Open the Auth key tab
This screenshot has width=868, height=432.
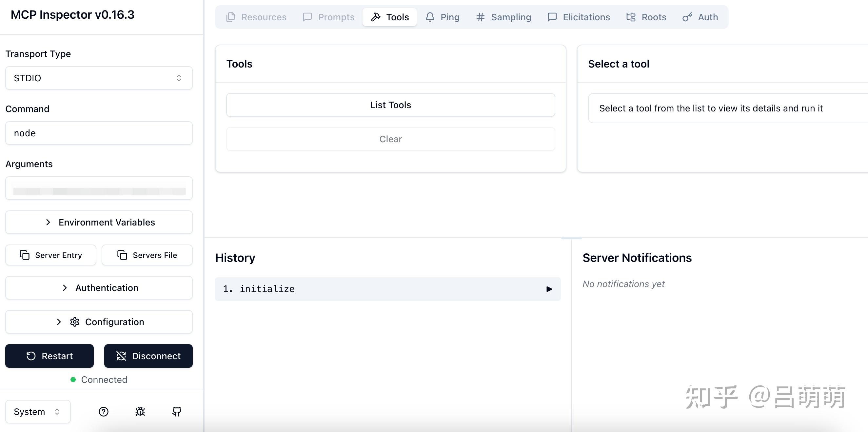coord(700,17)
